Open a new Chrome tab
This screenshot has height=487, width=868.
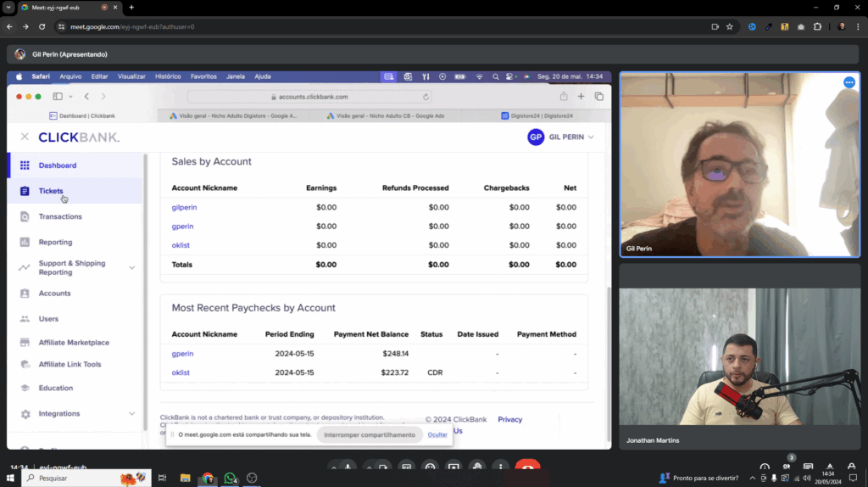click(131, 7)
